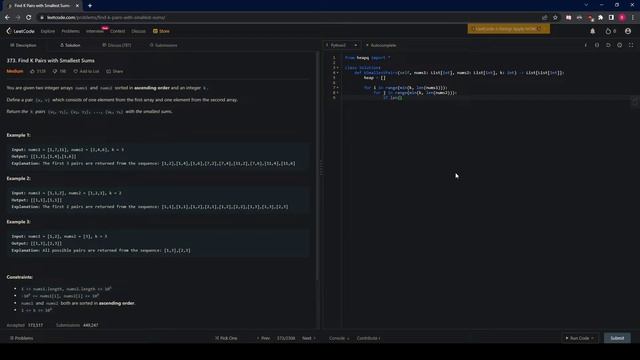This screenshot has height=360, width=640.
Task: Click browser back arrow
Action: (x=7, y=18)
